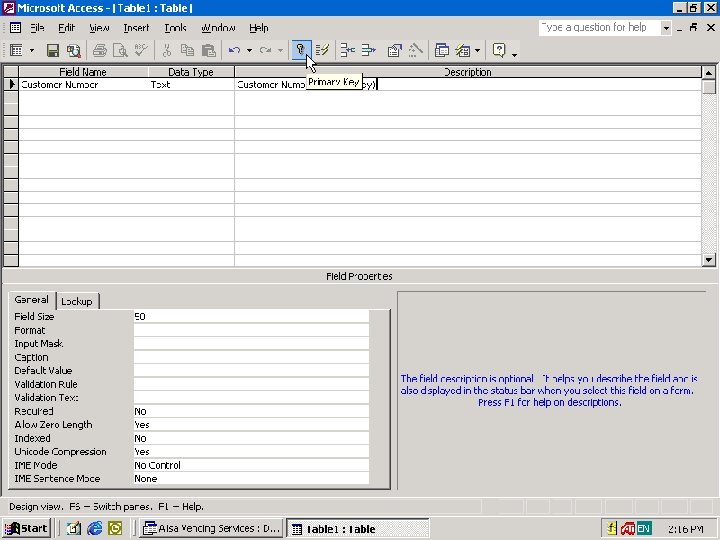
Task: Click the Build wand icon
Action: tap(416, 50)
